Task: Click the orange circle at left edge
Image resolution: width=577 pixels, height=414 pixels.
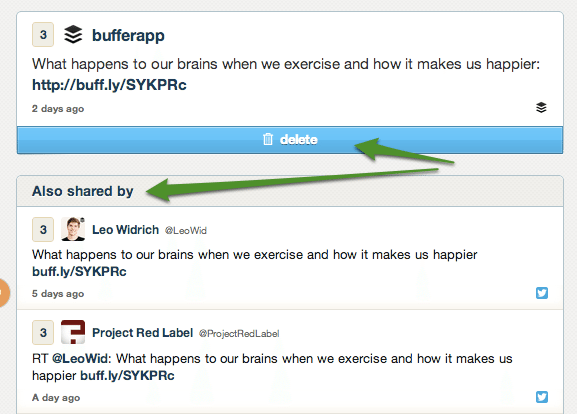Action: point(4,293)
